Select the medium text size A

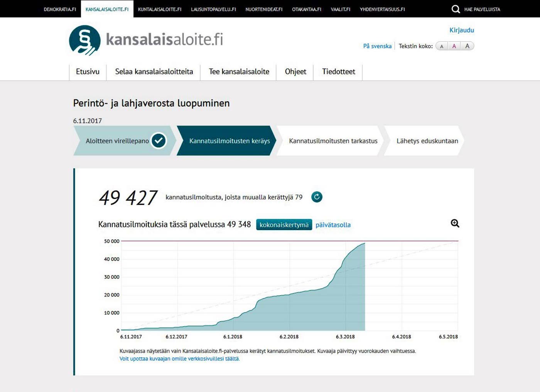(454, 46)
